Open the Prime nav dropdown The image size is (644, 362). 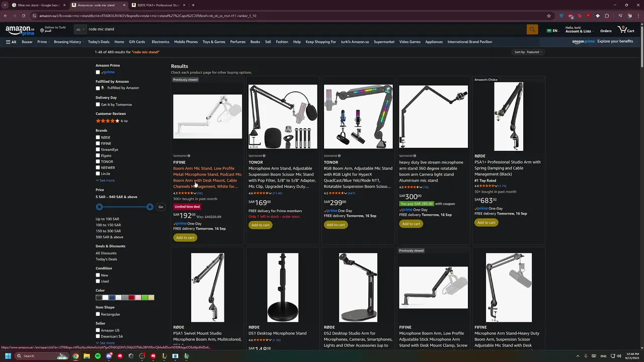44,42
